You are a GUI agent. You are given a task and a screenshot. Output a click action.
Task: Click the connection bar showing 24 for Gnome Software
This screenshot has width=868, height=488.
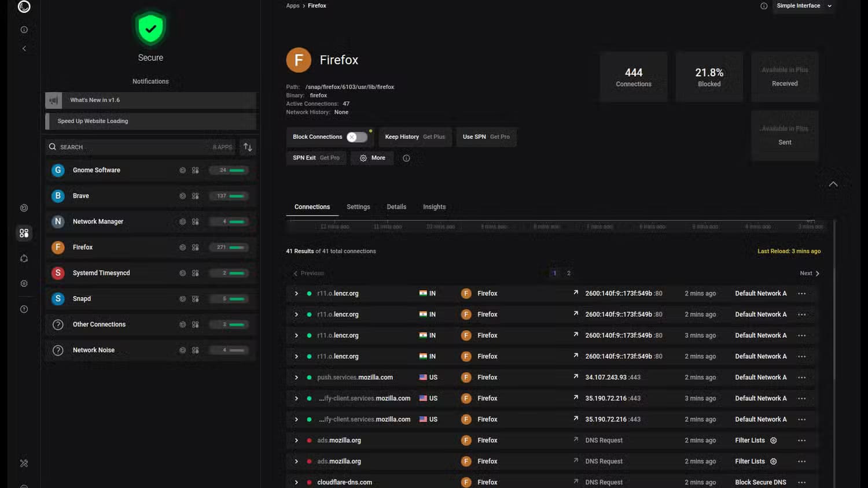point(229,171)
